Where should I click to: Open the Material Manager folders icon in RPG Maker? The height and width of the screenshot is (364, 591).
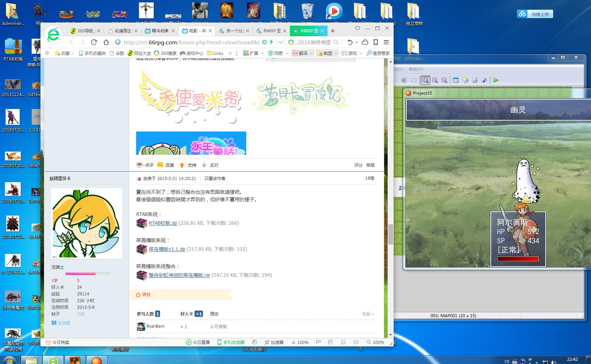(465, 80)
